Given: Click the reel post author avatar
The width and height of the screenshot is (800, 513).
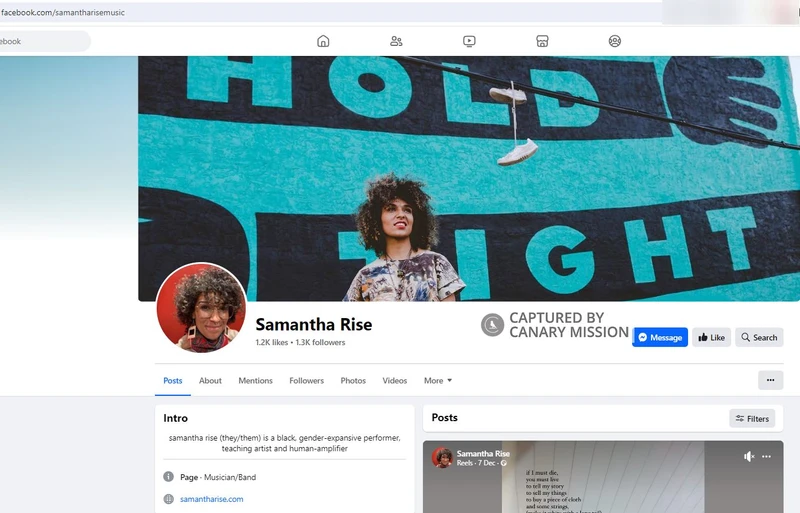Looking at the screenshot, I should click(x=442, y=457).
